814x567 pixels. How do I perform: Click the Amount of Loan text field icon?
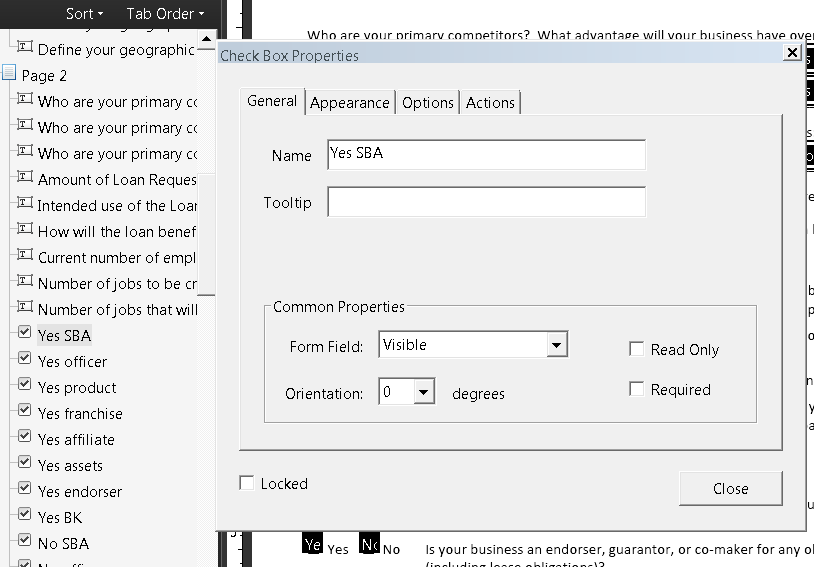tap(25, 179)
